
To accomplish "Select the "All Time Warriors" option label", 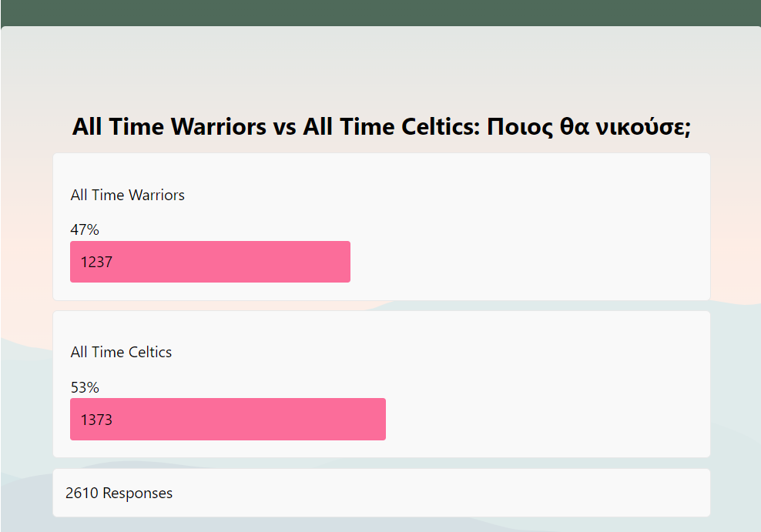I will (x=127, y=195).
